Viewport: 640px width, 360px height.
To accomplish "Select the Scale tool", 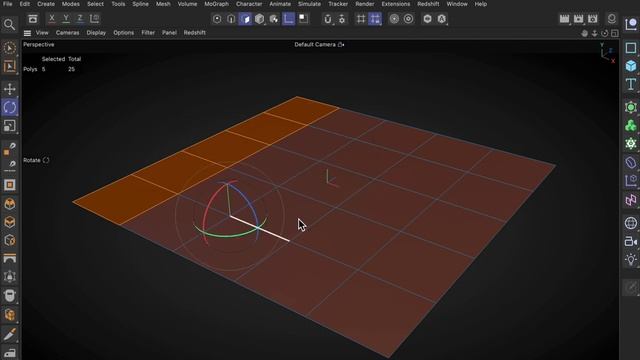I will [9, 126].
